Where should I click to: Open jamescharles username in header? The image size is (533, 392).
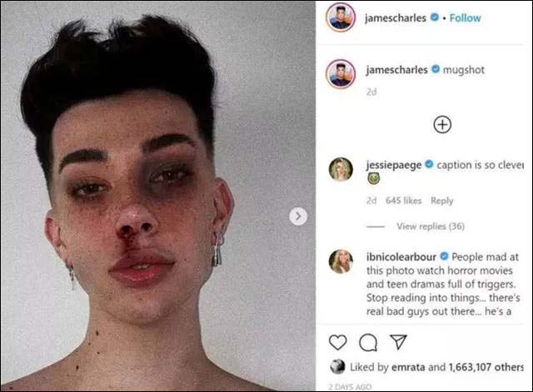396,17
